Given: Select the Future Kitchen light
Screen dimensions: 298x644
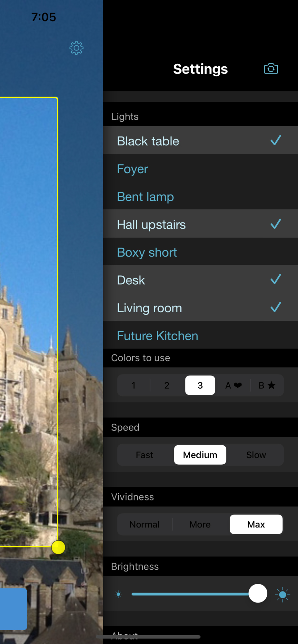Looking at the screenshot, I should [x=201, y=335].
